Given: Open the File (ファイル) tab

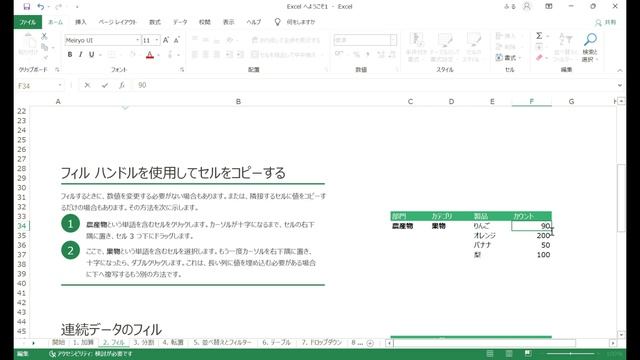Looking at the screenshot, I should (x=27, y=22).
